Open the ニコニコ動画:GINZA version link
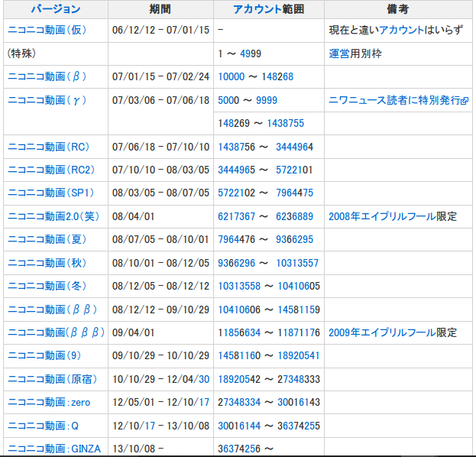This screenshot has width=476, height=457. point(54,449)
